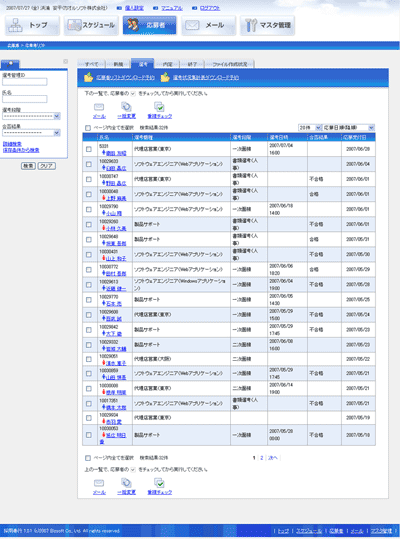
Task: Click the bulk change icon above the list
Action: tap(126, 107)
